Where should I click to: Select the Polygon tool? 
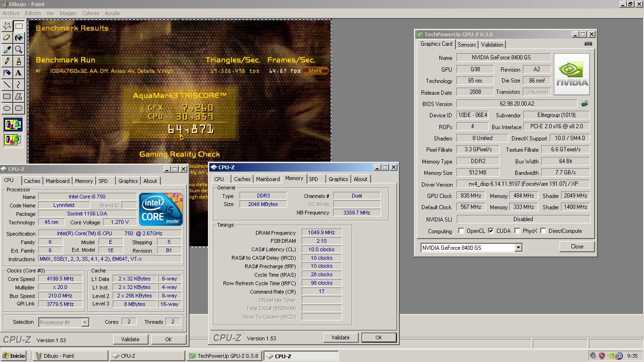(19, 97)
